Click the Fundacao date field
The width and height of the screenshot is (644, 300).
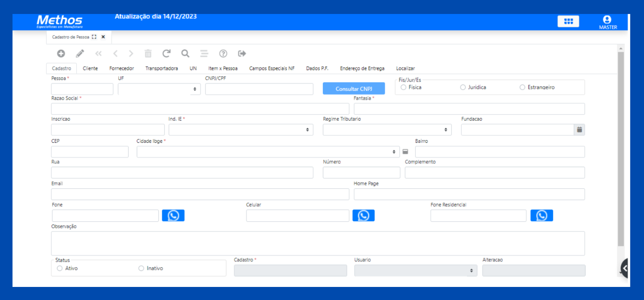click(x=518, y=130)
